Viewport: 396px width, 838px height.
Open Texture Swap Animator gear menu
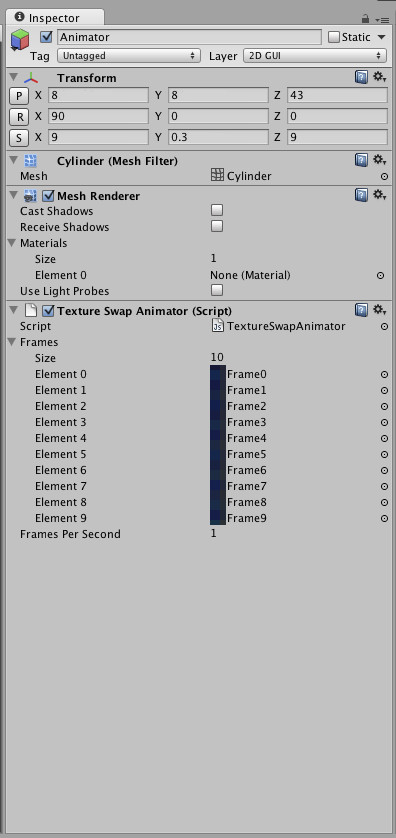click(x=379, y=310)
